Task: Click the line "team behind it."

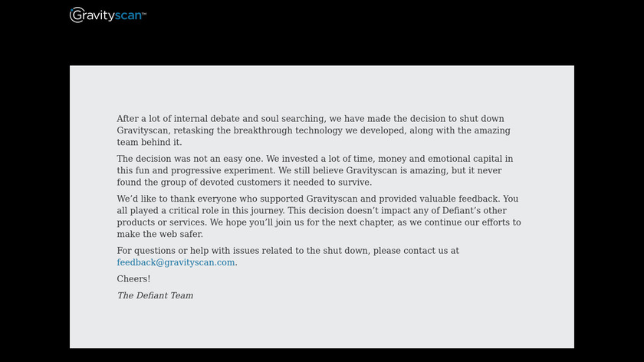Action: pos(149,142)
